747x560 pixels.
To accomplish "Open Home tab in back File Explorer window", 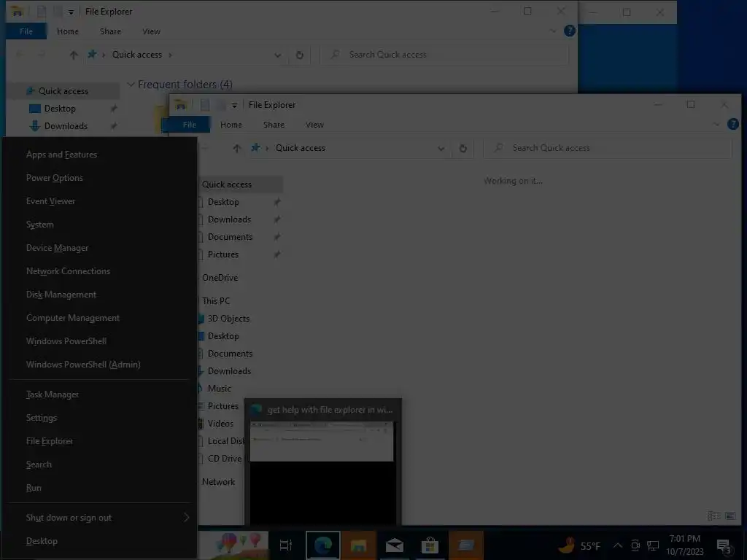I will 68,31.
